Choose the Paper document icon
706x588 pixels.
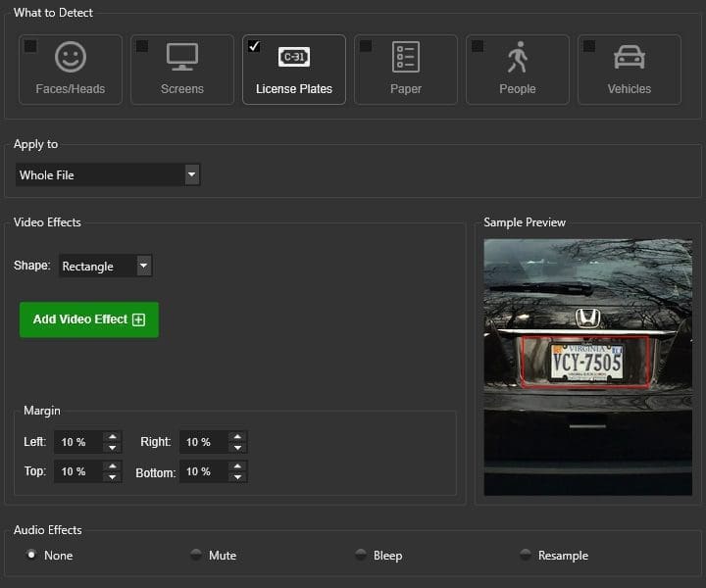coord(406,57)
